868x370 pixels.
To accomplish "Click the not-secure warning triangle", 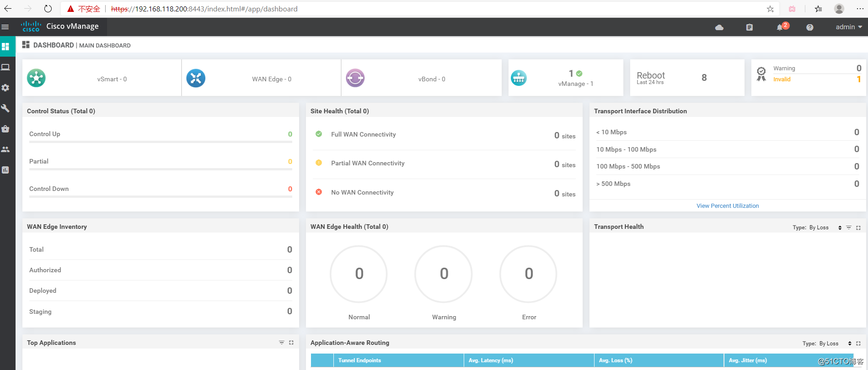I will click(70, 9).
